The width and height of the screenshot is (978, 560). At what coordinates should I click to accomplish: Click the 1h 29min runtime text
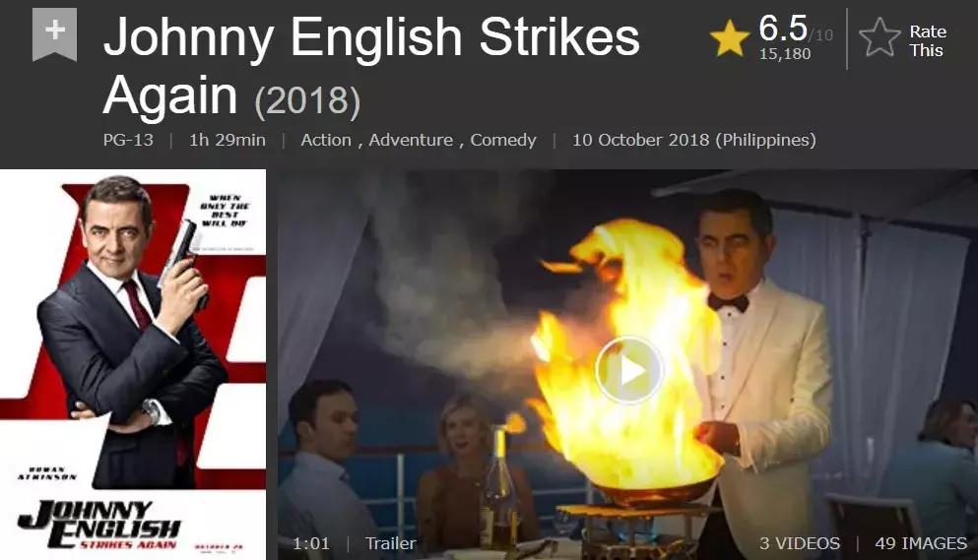[228, 140]
